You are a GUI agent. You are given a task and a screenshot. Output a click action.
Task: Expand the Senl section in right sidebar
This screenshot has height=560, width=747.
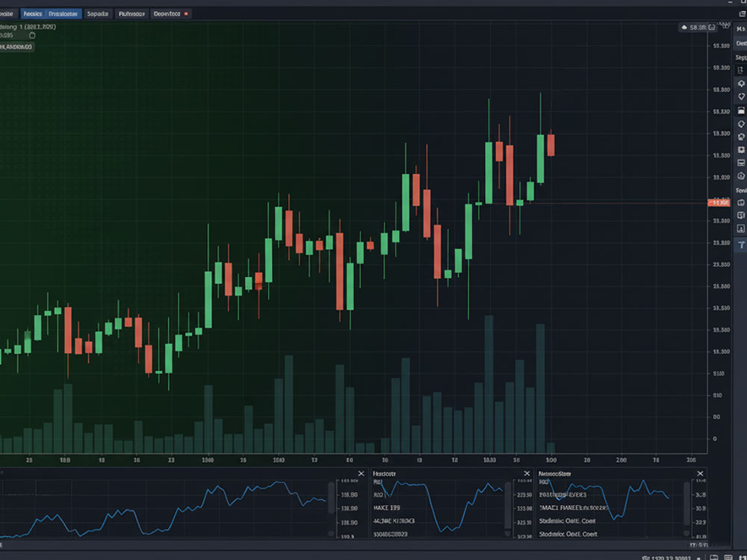[741, 190]
